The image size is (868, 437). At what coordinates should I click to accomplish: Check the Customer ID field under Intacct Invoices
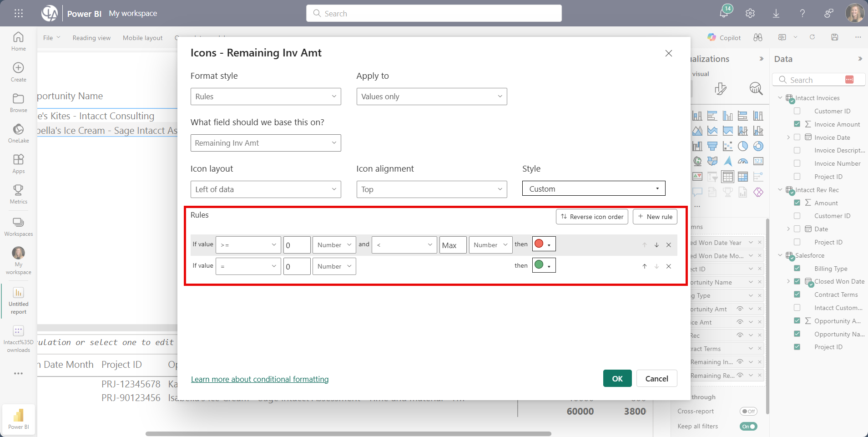(797, 111)
